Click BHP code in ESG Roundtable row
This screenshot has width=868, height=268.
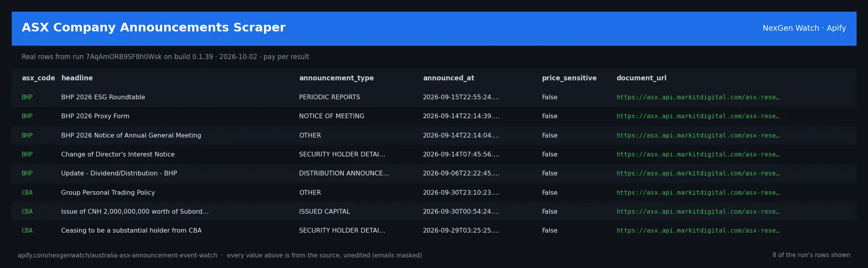(x=27, y=97)
